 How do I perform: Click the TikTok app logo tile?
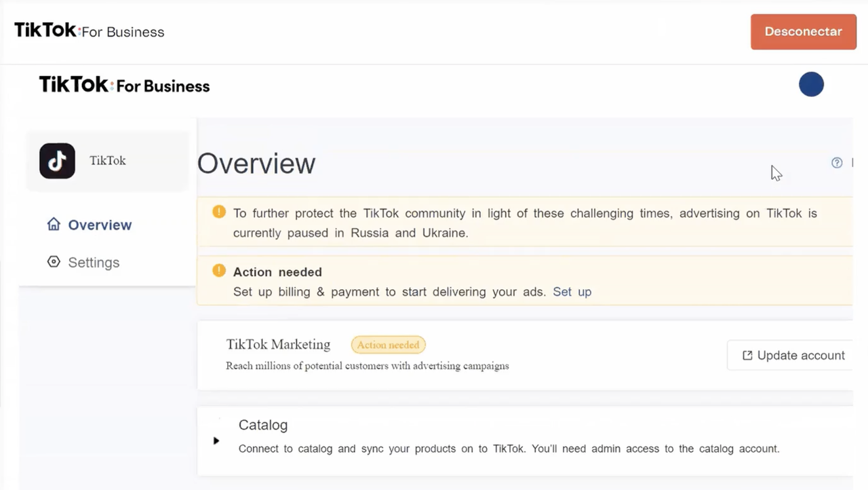(x=57, y=161)
